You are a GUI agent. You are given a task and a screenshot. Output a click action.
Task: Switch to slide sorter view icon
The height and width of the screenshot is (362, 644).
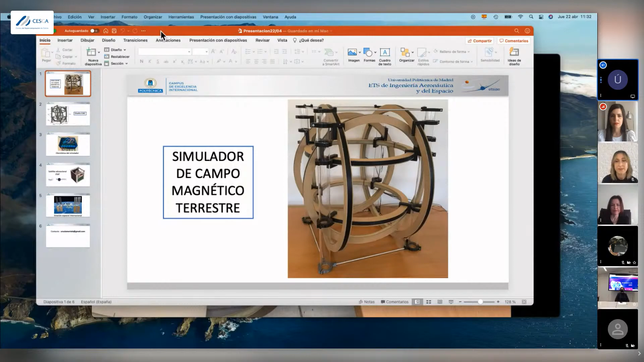click(429, 302)
